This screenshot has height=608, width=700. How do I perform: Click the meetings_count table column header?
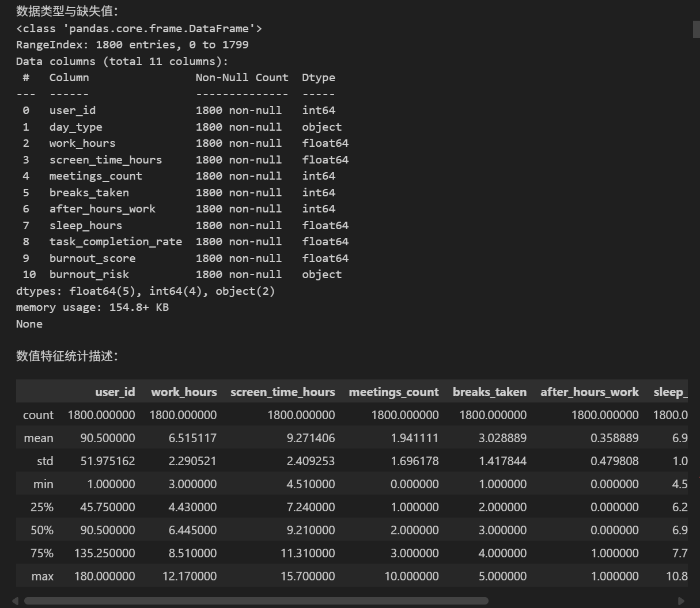pyautogui.click(x=393, y=392)
